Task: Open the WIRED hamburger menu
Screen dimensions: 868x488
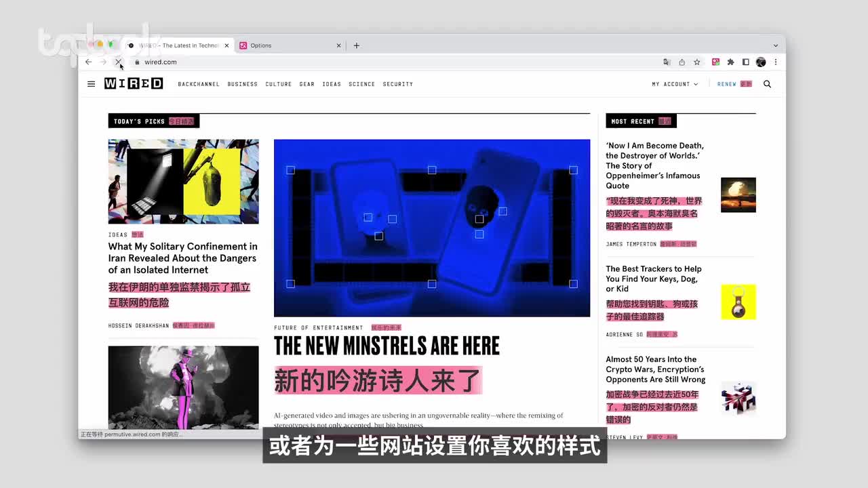Action: tap(91, 84)
